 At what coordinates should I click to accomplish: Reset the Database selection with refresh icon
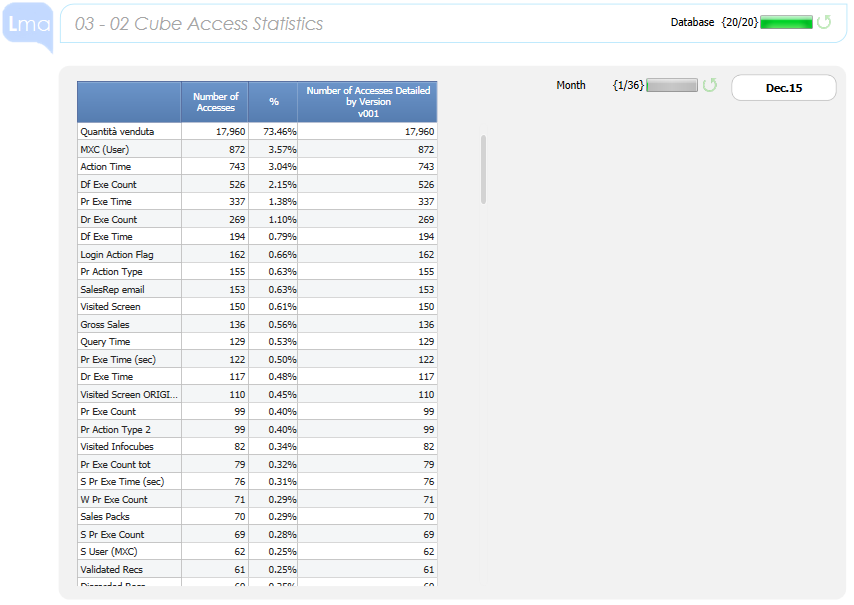824,22
